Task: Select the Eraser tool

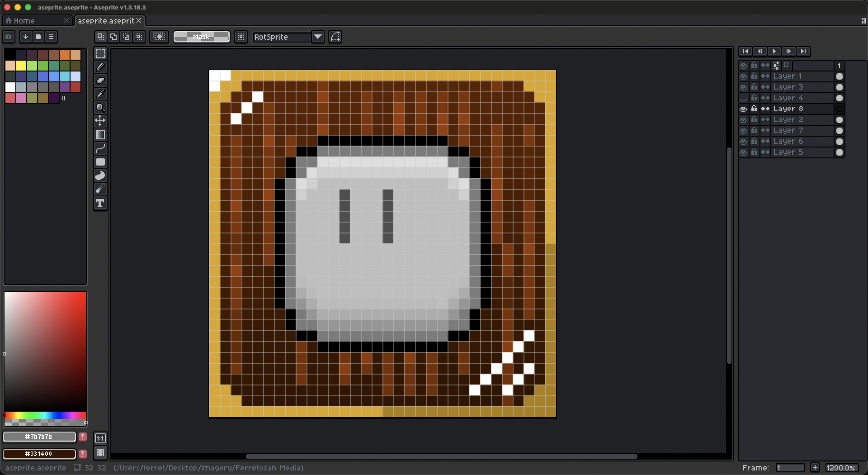Action: [x=100, y=81]
